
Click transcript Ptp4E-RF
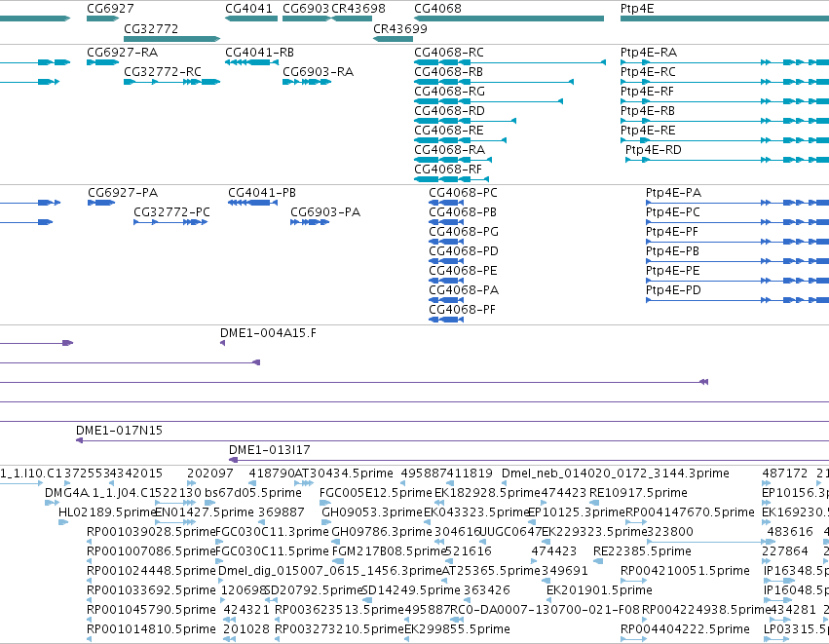(725, 101)
